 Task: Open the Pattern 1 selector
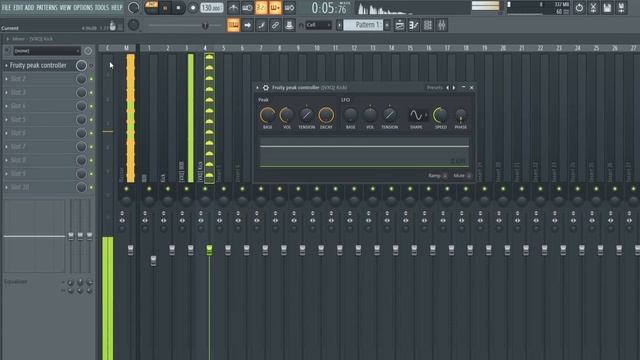[x=363, y=25]
